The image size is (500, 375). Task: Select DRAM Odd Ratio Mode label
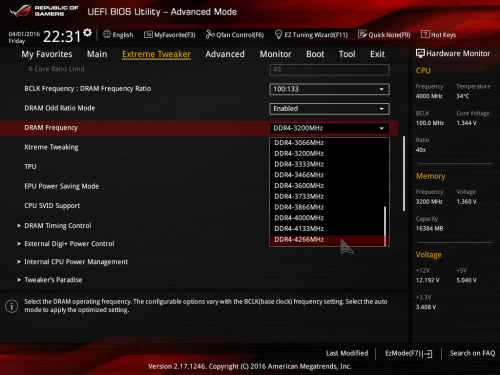point(60,108)
